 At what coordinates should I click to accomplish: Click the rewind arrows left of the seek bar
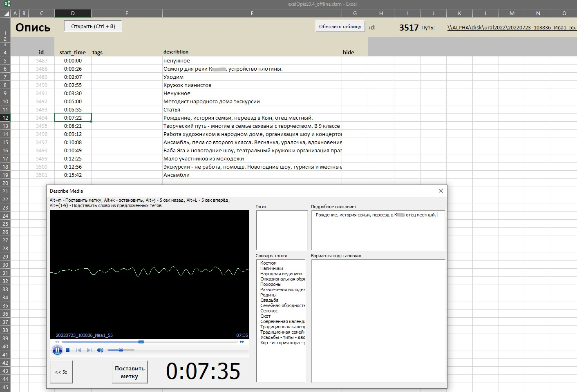tap(57, 342)
